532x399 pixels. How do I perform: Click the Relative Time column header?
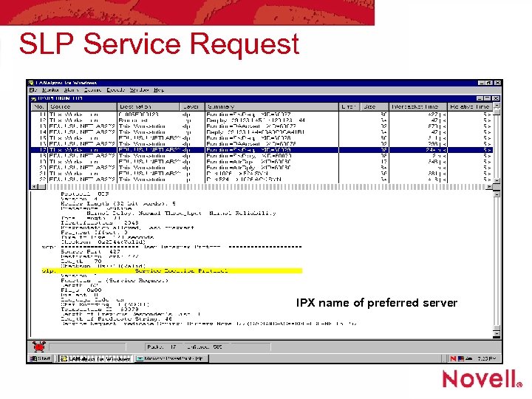pos(470,106)
